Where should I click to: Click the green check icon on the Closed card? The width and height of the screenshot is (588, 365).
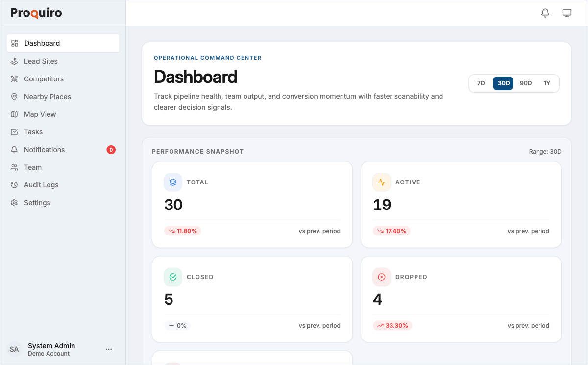pos(172,277)
